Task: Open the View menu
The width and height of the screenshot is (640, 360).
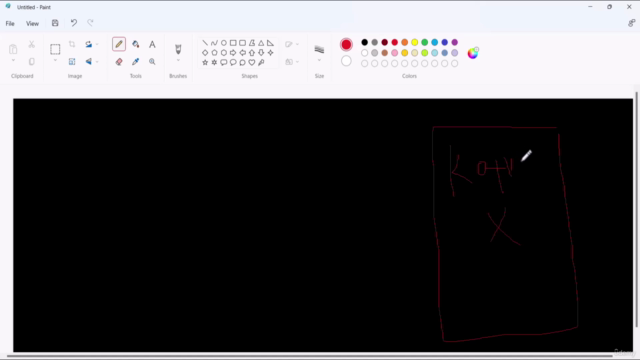Action: click(32, 23)
